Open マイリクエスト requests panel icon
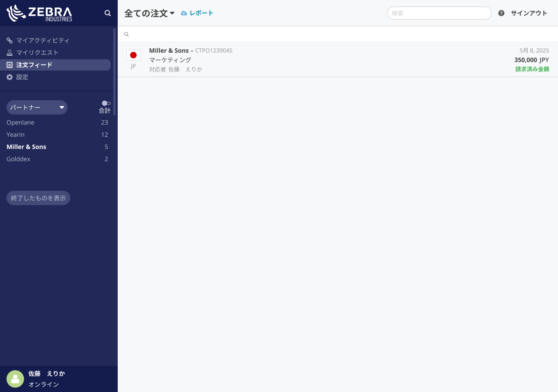 [x=9, y=52]
